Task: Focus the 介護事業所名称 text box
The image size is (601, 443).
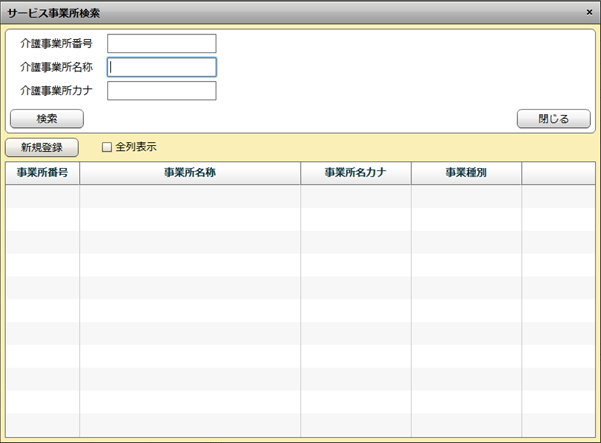Action: point(161,67)
